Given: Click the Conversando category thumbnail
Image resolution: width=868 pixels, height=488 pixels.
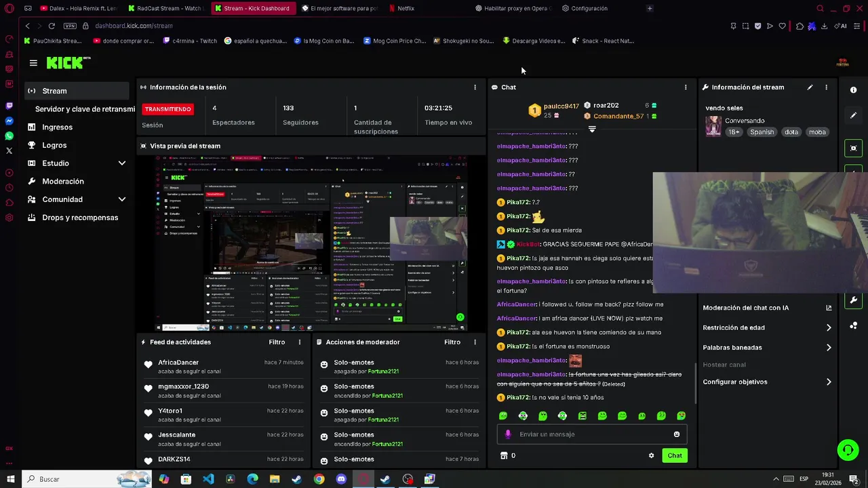Looking at the screenshot, I should [713, 126].
